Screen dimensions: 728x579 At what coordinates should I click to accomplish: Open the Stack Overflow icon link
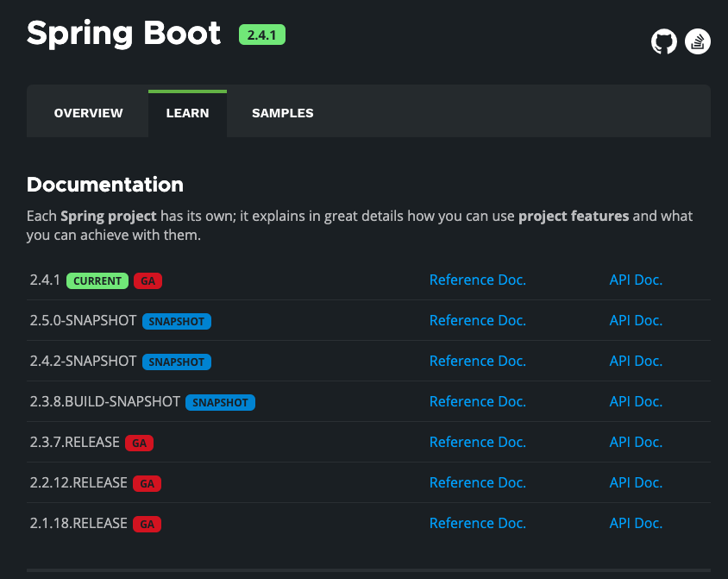[x=698, y=41]
